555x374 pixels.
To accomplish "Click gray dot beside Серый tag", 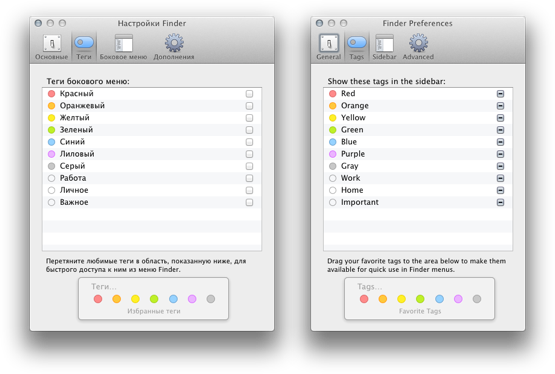I will [x=51, y=166].
